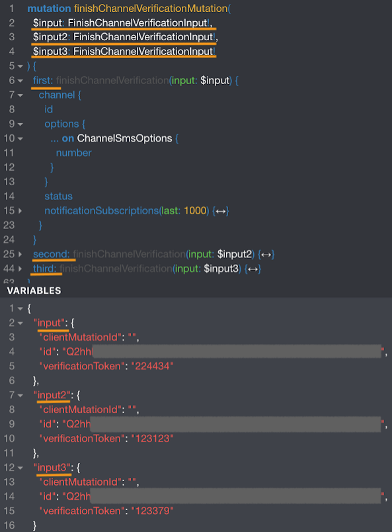Image resolution: width=392 pixels, height=532 pixels.
Task: Collapse the ChannelSmsOptions fragment fold arrow
Action: 20,139
